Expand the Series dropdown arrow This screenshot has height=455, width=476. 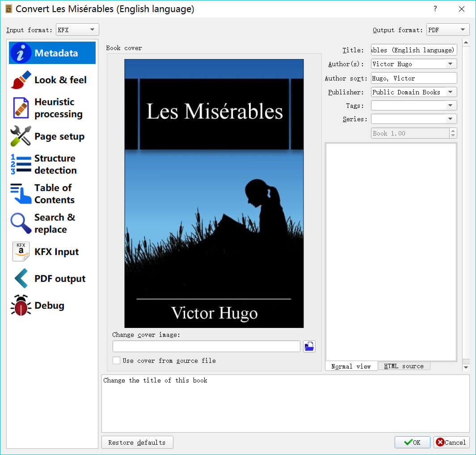tap(451, 119)
